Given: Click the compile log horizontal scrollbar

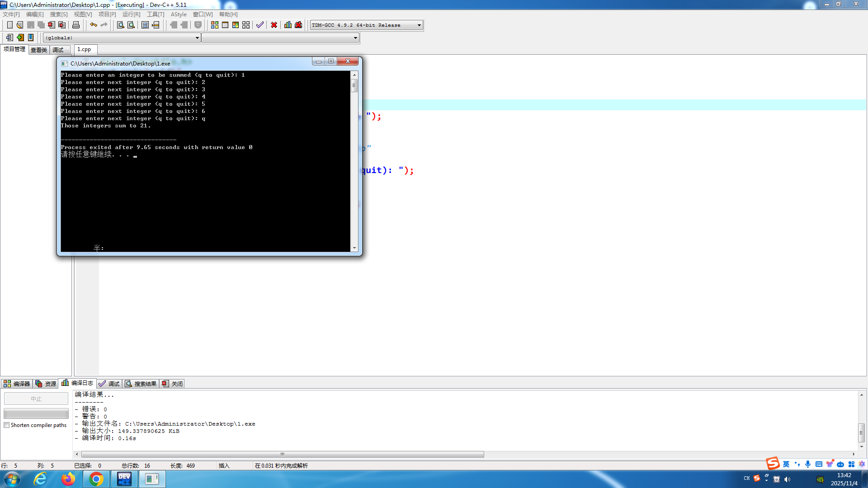Looking at the screenshot, I should (283, 454).
